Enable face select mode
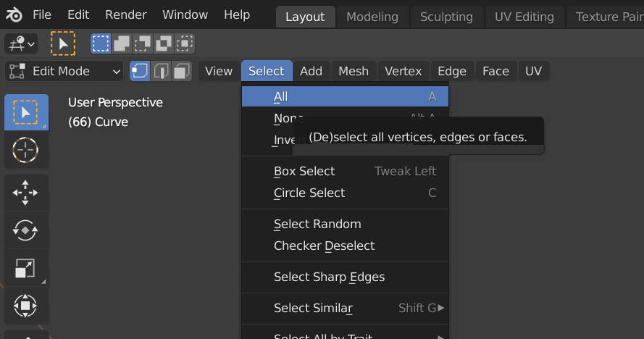The width and height of the screenshot is (644, 339). [182, 72]
